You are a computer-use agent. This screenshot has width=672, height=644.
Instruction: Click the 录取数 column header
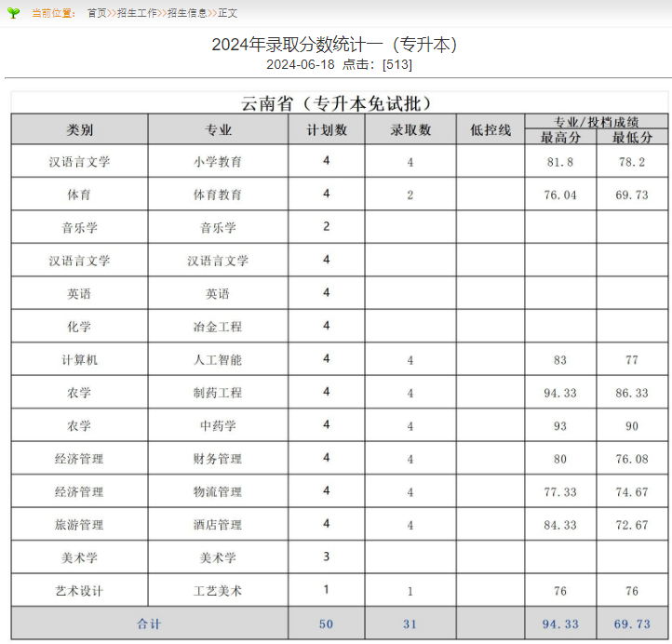pos(410,130)
